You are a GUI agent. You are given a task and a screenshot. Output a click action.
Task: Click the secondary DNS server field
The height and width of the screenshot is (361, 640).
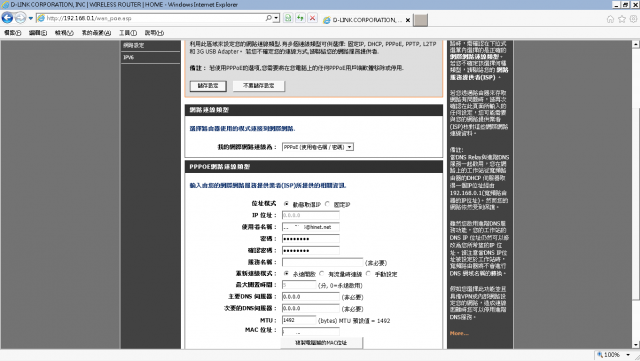[311, 308]
